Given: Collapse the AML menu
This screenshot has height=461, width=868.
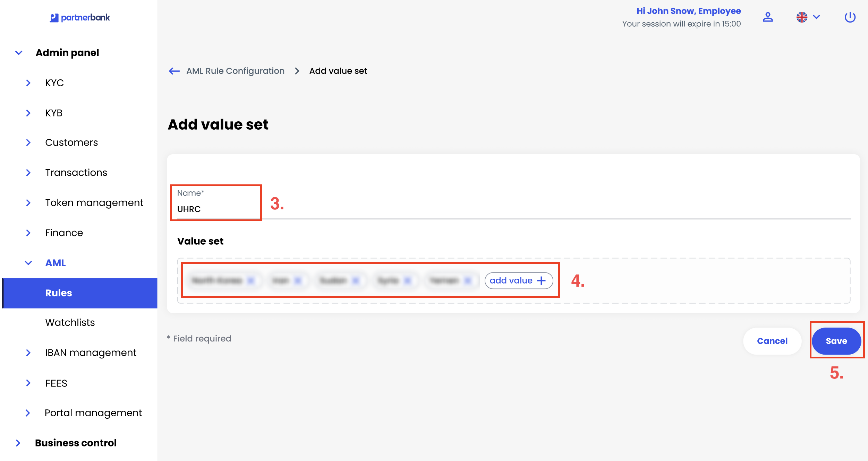Looking at the screenshot, I should (x=28, y=263).
